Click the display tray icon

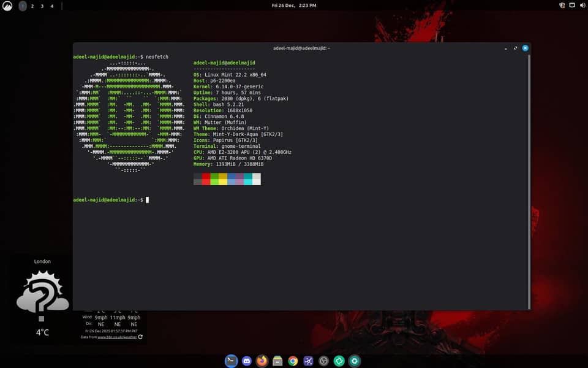tap(572, 6)
